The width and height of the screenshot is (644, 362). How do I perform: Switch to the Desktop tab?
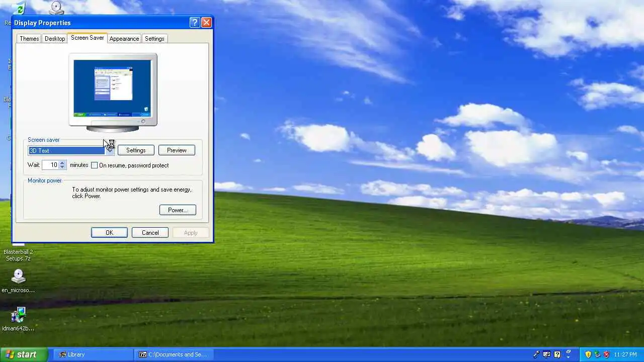coord(54,39)
